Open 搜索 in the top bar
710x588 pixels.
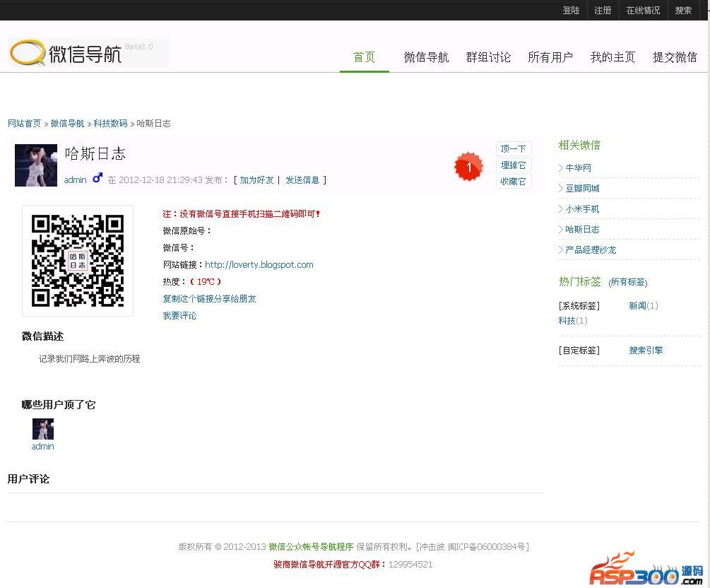683,11
